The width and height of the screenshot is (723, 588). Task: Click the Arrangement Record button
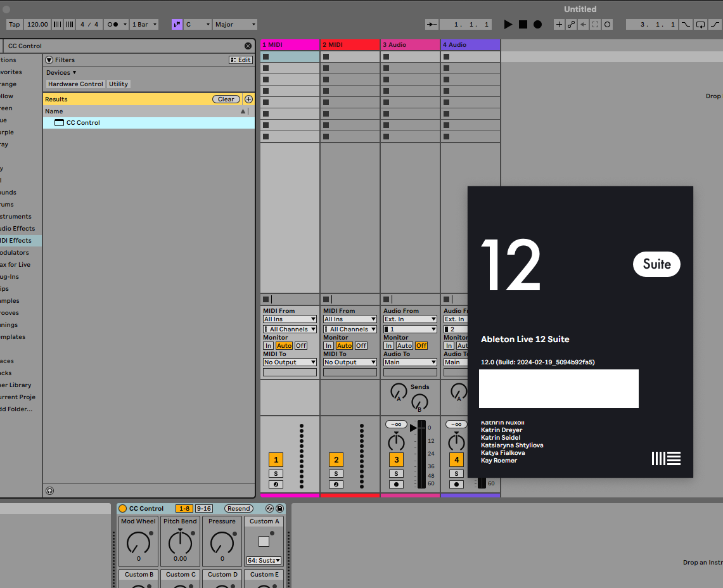point(537,25)
